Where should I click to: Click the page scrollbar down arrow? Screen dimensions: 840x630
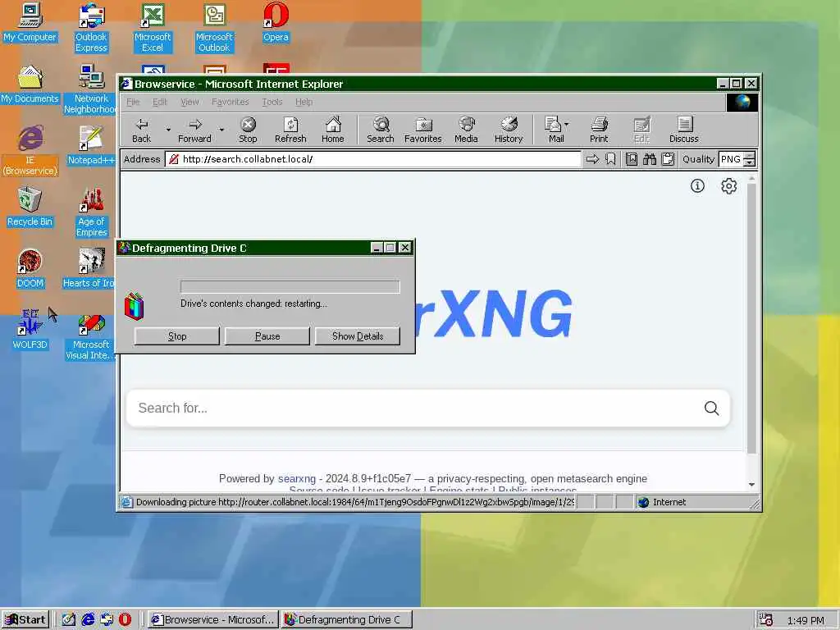751,484
